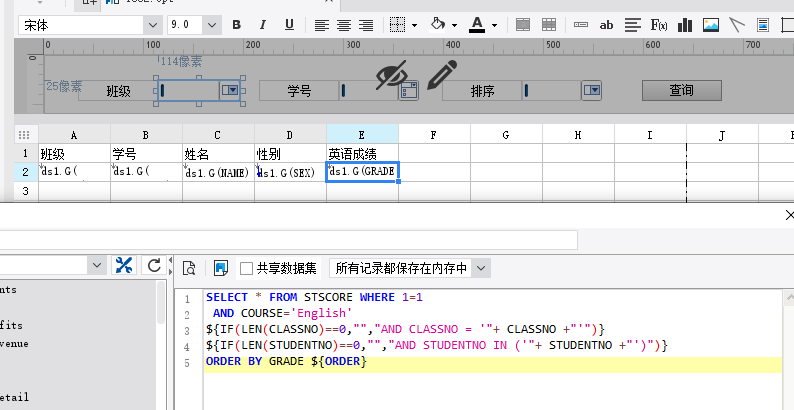The width and height of the screenshot is (794, 410).
Task: Apply italic formatting
Action: [260, 25]
